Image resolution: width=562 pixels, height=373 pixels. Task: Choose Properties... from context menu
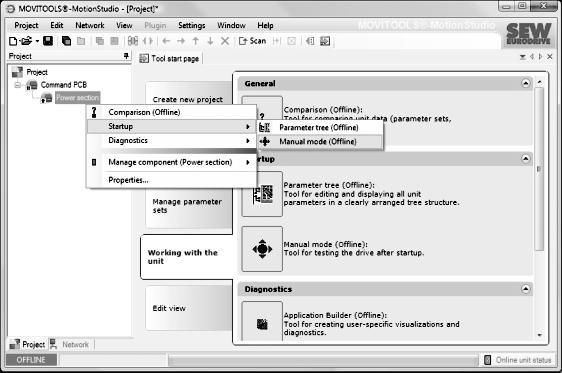[172, 180]
